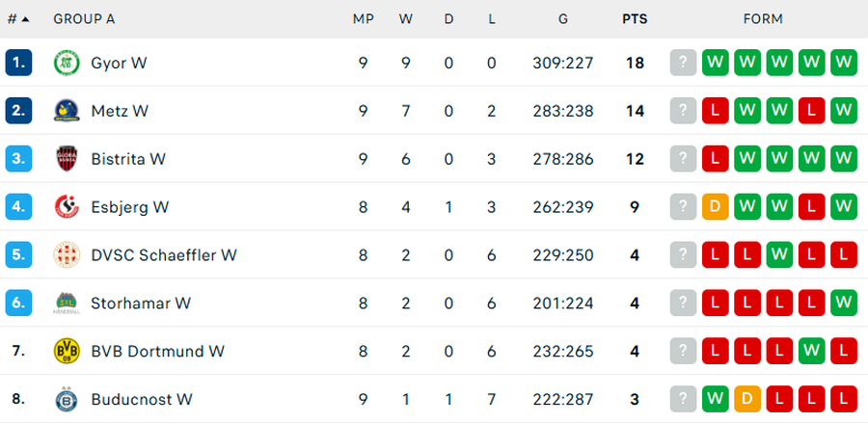Click Storhamar W's green win form badge
The height and width of the screenshot is (423, 868).
(844, 304)
